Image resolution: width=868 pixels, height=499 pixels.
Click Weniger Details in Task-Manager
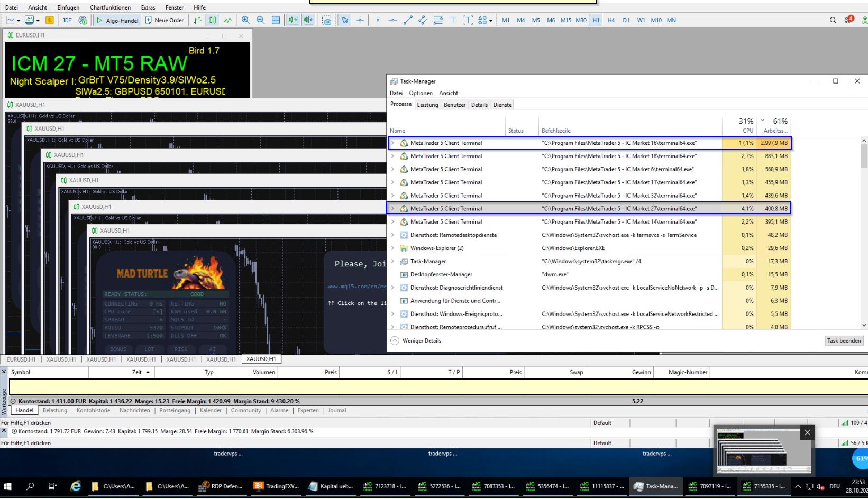coord(421,340)
